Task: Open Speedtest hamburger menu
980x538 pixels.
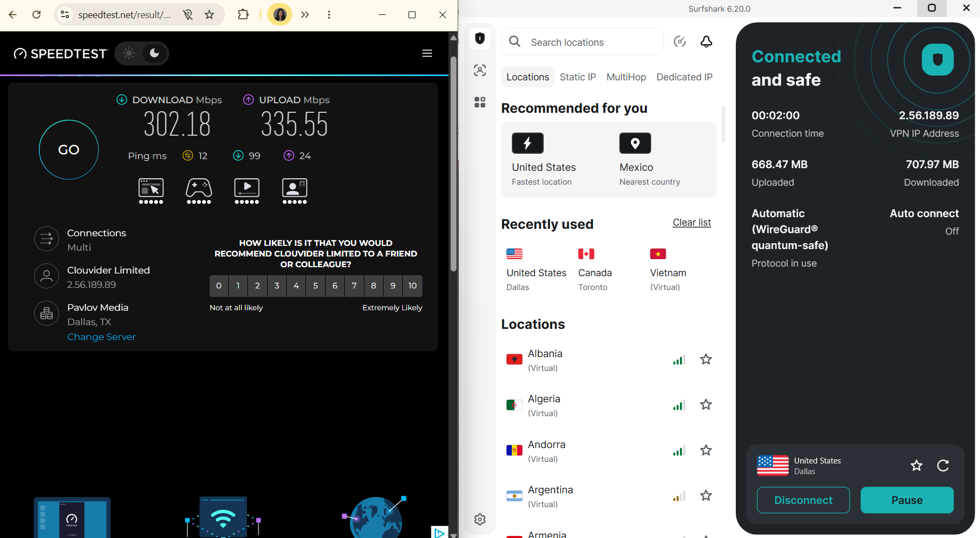Action: 427,53
